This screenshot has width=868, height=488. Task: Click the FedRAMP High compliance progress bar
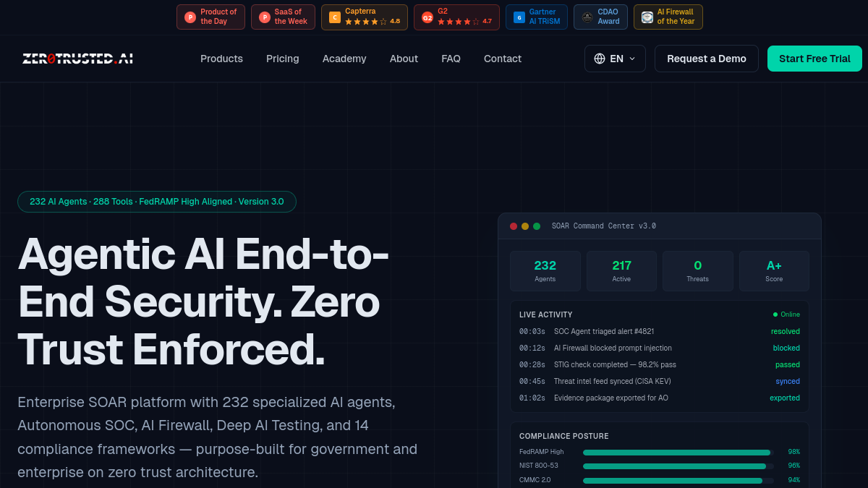click(x=678, y=453)
